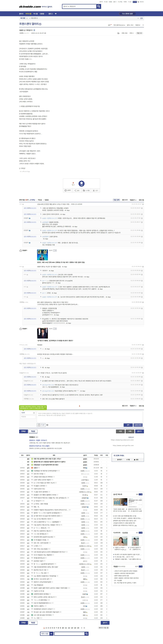Click the bottom search magnifier button
163x644 pixels.
(x=87, y=634)
